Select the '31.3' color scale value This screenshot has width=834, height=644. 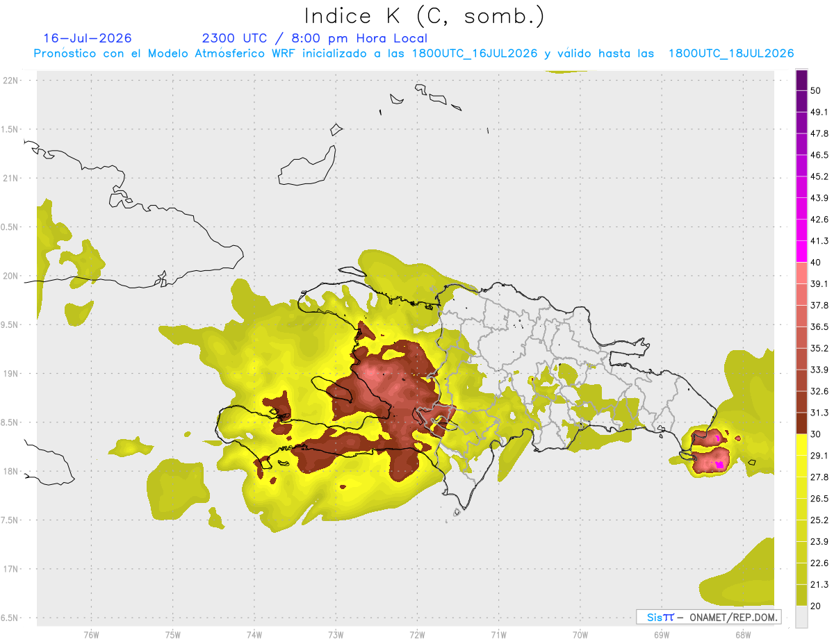[819, 413]
